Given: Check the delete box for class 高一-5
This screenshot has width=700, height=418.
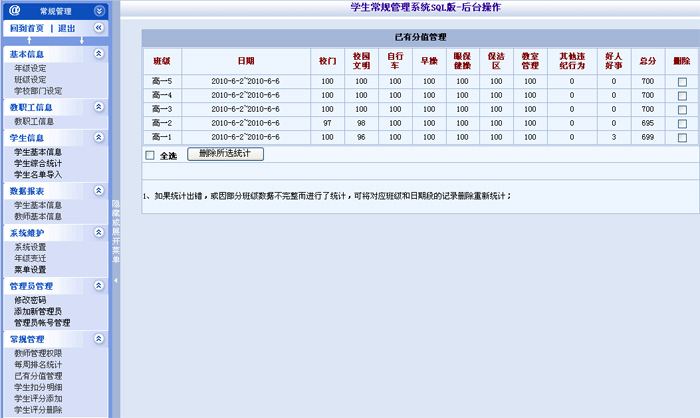Looking at the screenshot, I should click(x=682, y=81).
